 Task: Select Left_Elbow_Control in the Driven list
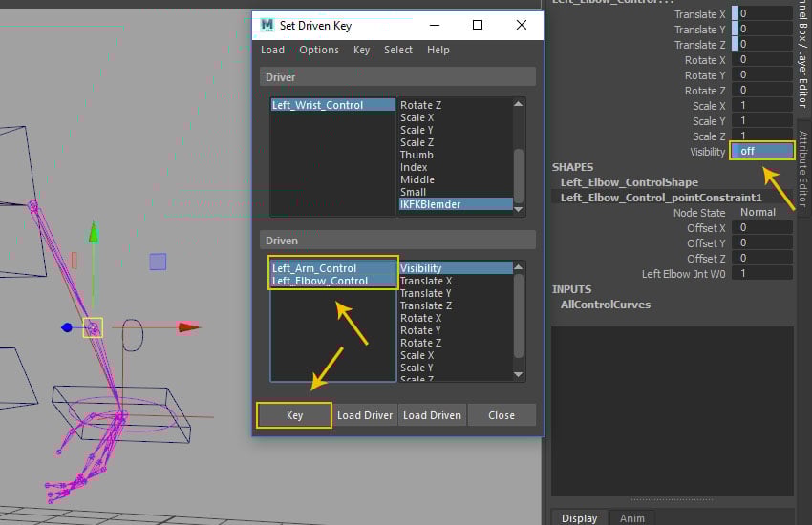pyautogui.click(x=320, y=281)
